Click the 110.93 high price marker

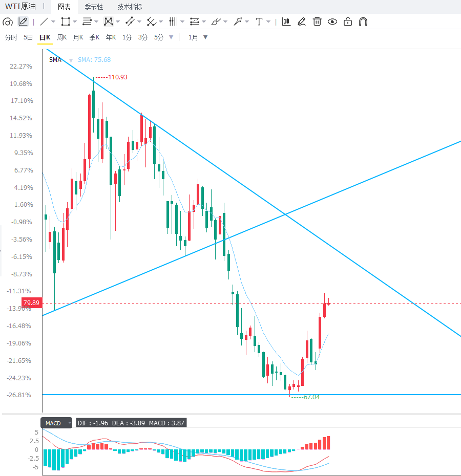[x=118, y=77]
